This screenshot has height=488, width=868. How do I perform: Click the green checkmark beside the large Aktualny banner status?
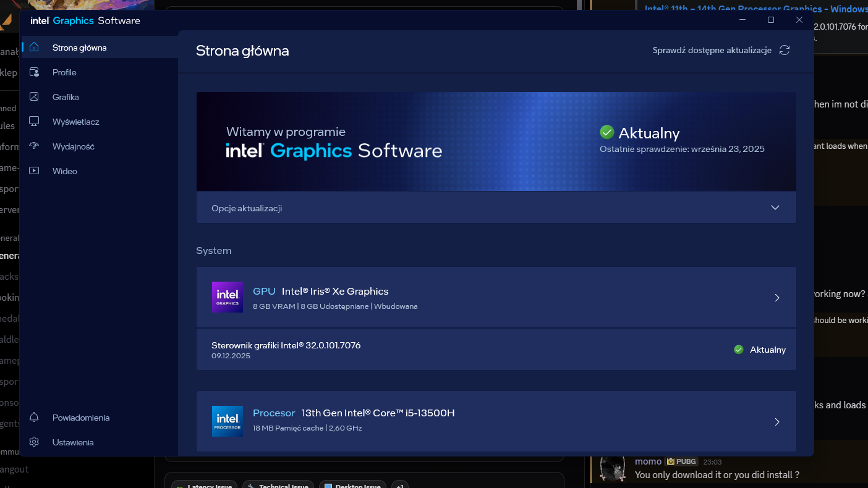[x=606, y=132]
